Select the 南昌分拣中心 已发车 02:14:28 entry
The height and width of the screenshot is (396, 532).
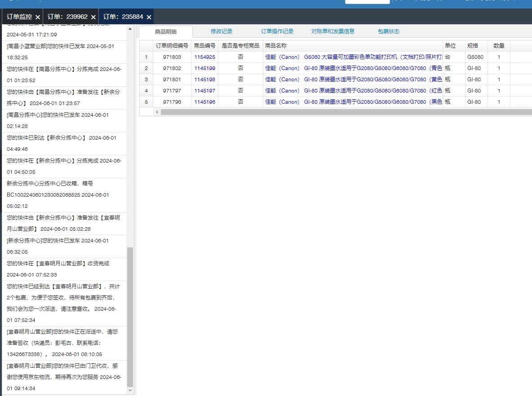(x=64, y=120)
